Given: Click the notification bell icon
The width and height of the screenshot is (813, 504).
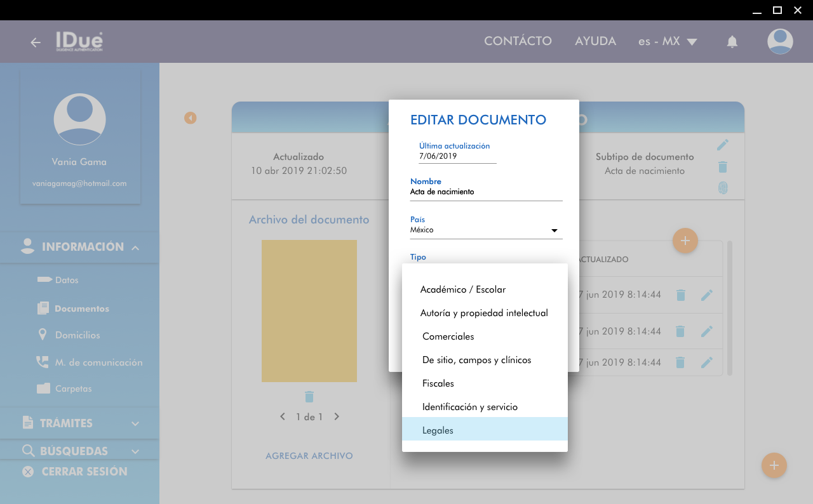Looking at the screenshot, I should pyautogui.click(x=732, y=42).
